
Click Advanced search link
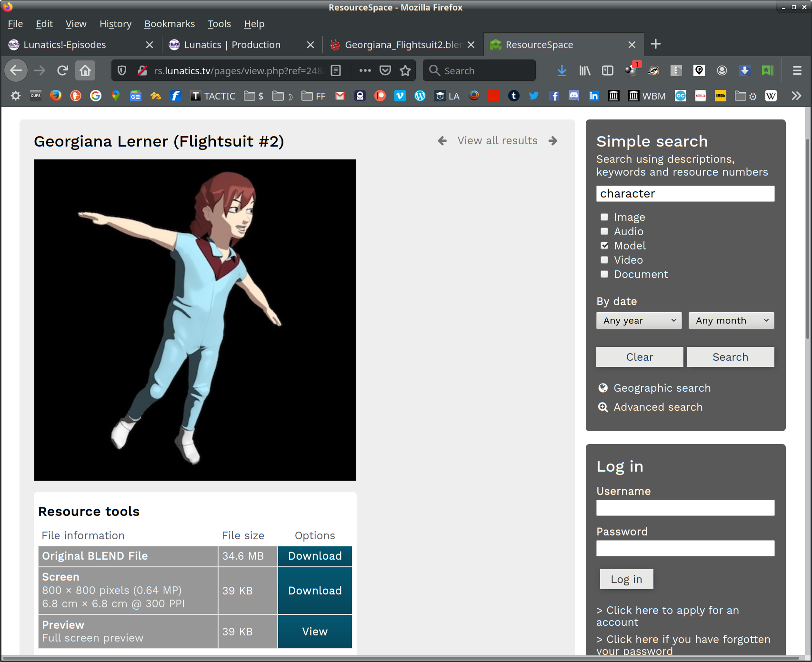pos(658,407)
